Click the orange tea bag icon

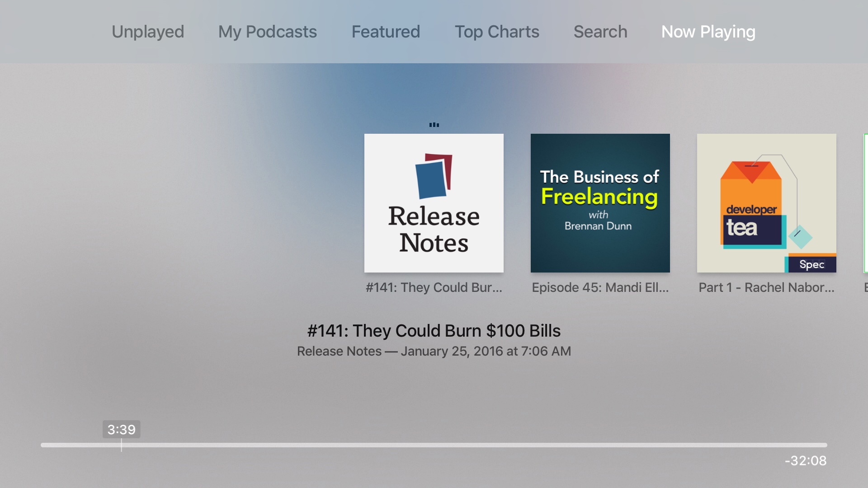751,190
